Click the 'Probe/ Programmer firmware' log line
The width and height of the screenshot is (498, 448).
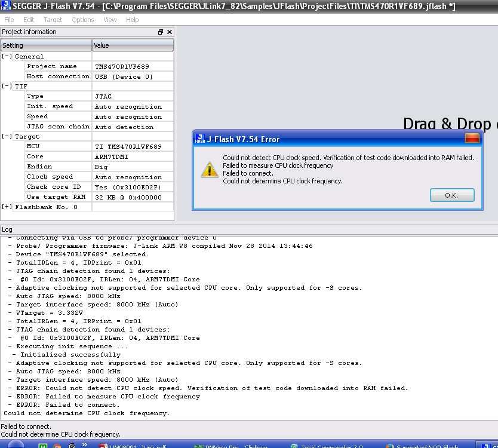tap(160, 246)
